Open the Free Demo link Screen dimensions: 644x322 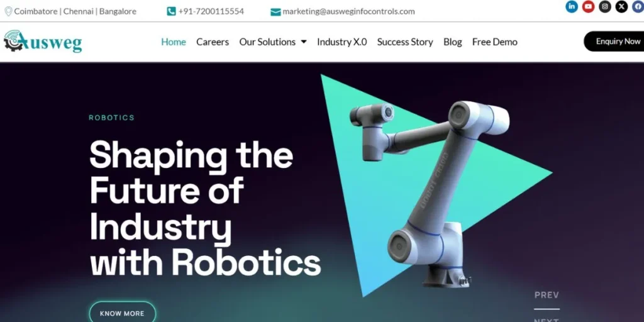tap(494, 42)
